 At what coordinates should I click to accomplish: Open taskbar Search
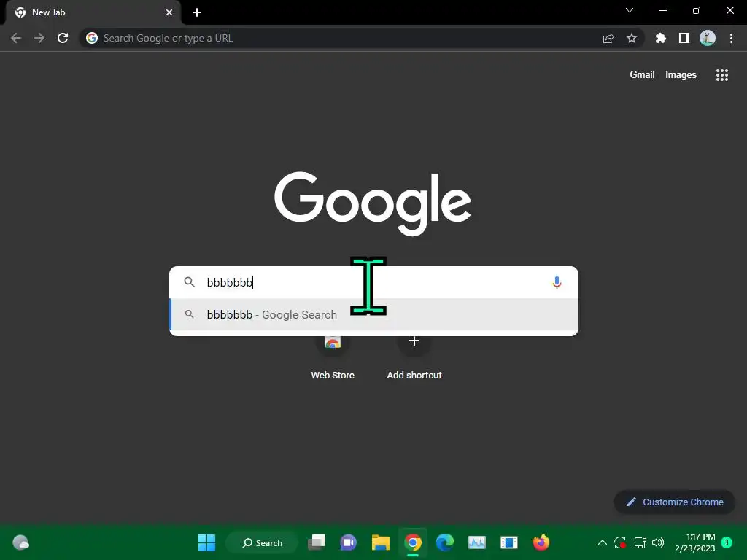tap(262, 542)
